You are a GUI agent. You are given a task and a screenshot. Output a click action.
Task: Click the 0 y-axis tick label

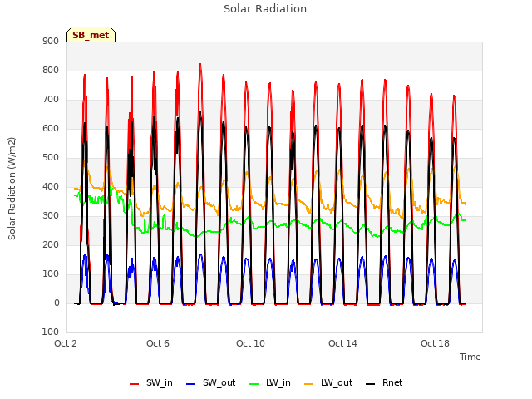(57, 303)
